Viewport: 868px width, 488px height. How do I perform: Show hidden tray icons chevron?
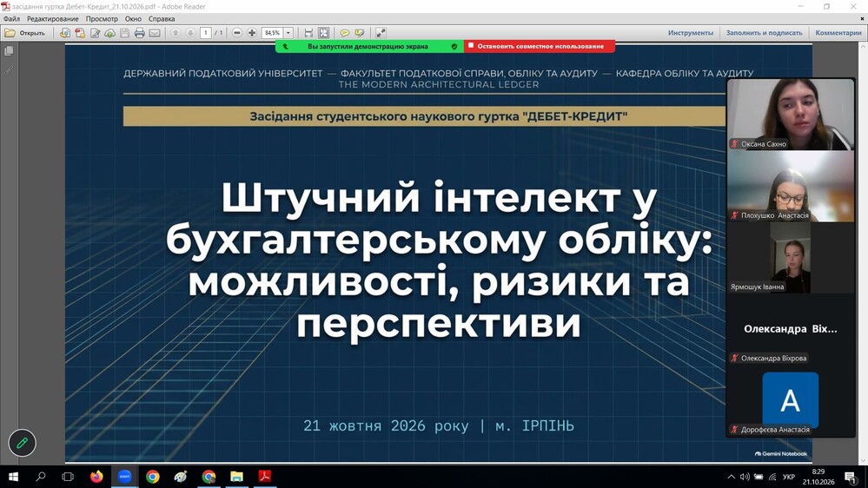(732, 477)
